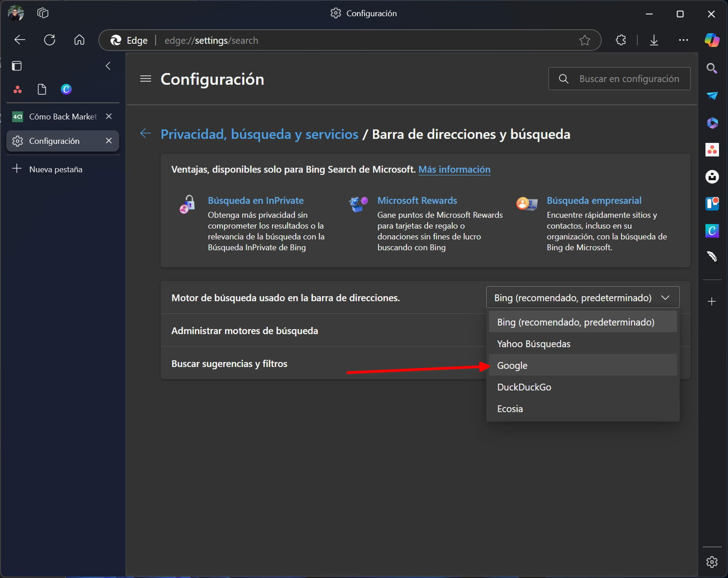Toggle the vertical tabs pane icon
Image resolution: width=728 pixels, height=578 pixels.
pos(17,66)
